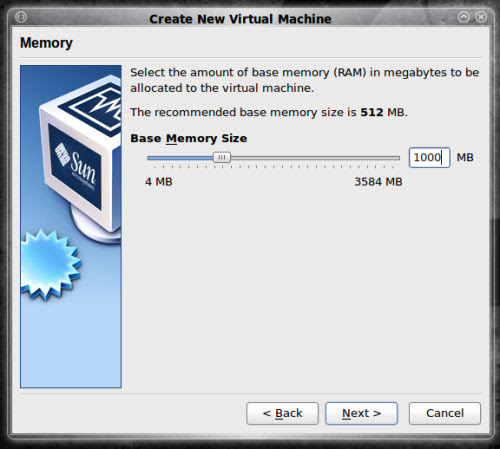
Task: Cancel the virtual machine wizard
Action: coord(445,413)
